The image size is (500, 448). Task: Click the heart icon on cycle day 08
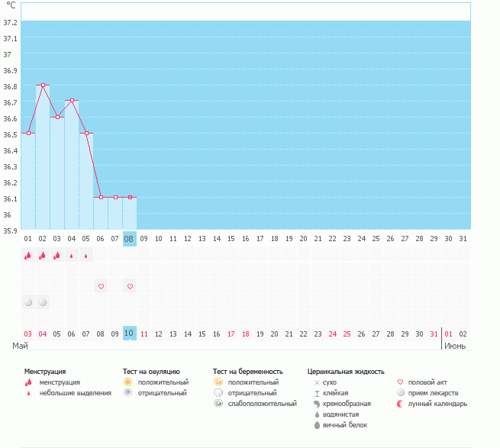(130, 286)
